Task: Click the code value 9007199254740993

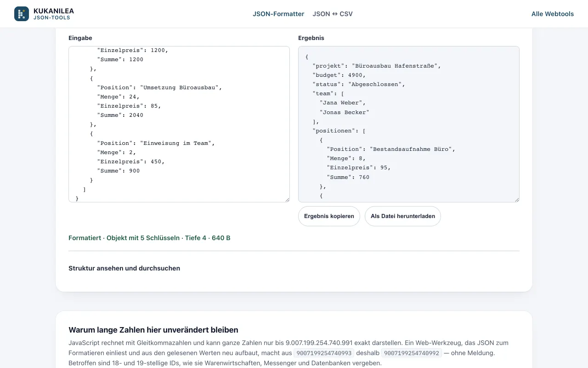Action: pos(324,353)
